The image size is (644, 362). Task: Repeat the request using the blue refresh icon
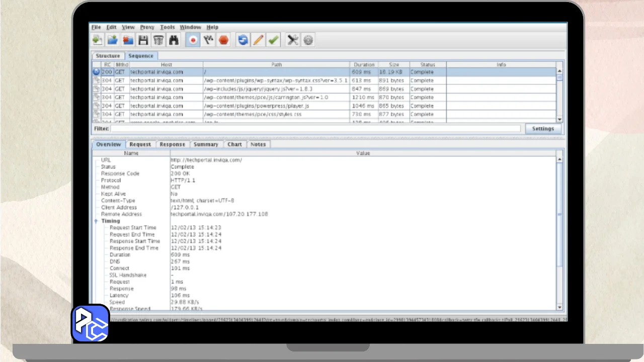(243, 40)
